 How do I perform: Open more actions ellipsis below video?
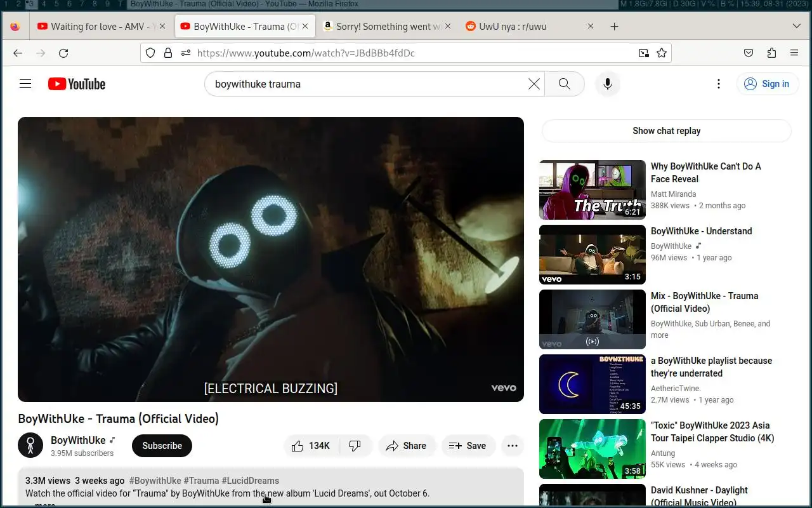pos(513,446)
